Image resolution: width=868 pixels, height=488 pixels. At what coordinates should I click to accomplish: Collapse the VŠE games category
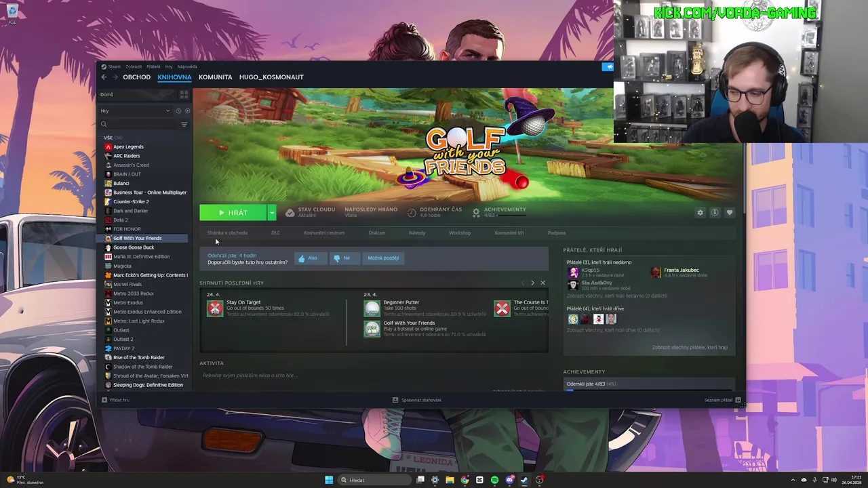102,138
